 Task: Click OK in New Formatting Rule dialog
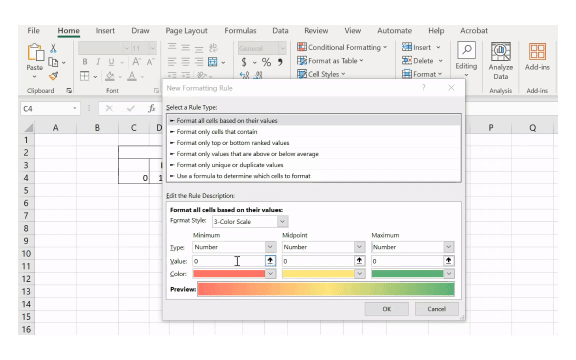386,309
